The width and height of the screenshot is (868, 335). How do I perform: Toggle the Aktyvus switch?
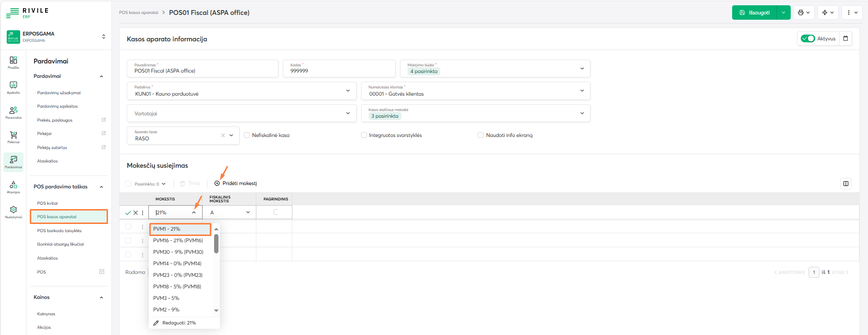point(808,38)
